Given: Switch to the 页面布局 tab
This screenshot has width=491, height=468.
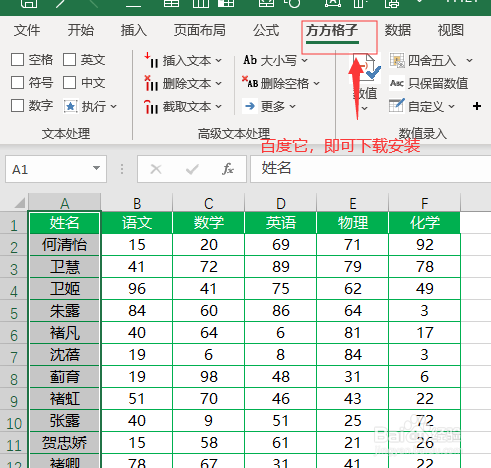Looking at the screenshot, I should [199, 30].
